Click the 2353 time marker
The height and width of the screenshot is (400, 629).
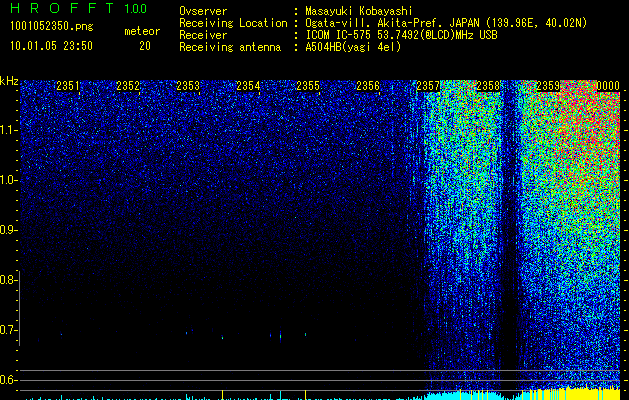188,86
